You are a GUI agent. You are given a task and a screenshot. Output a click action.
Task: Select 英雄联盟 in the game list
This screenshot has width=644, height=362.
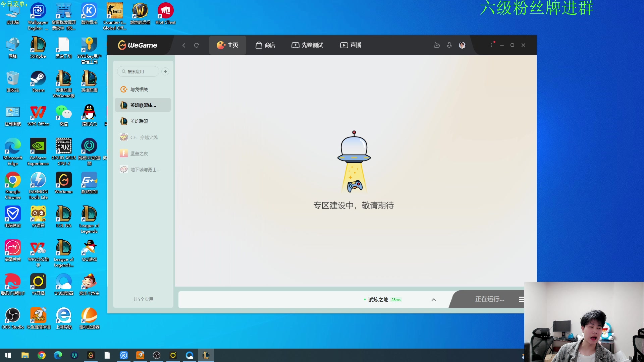[x=139, y=121]
